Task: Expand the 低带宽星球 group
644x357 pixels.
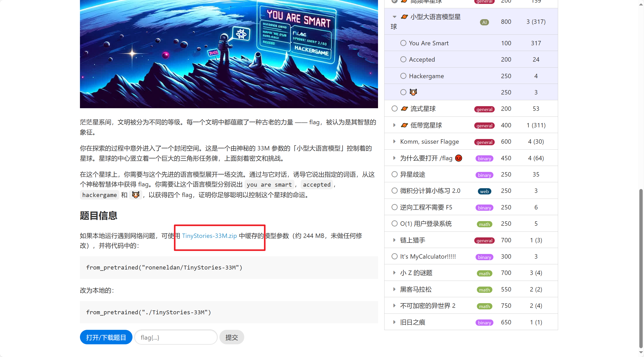Action: click(394, 125)
